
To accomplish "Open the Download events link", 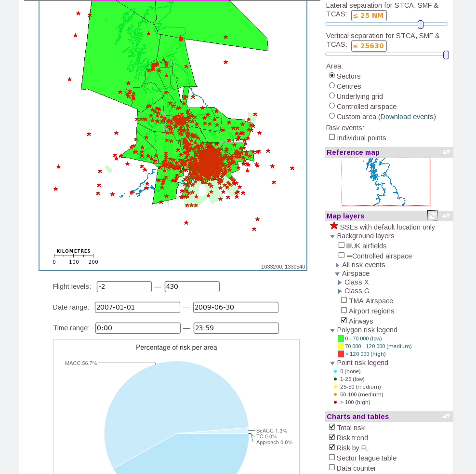I will click(407, 117).
